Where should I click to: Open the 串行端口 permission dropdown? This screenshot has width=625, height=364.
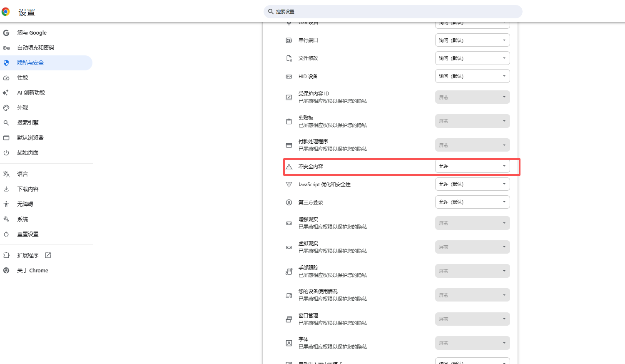tap(473, 40)
